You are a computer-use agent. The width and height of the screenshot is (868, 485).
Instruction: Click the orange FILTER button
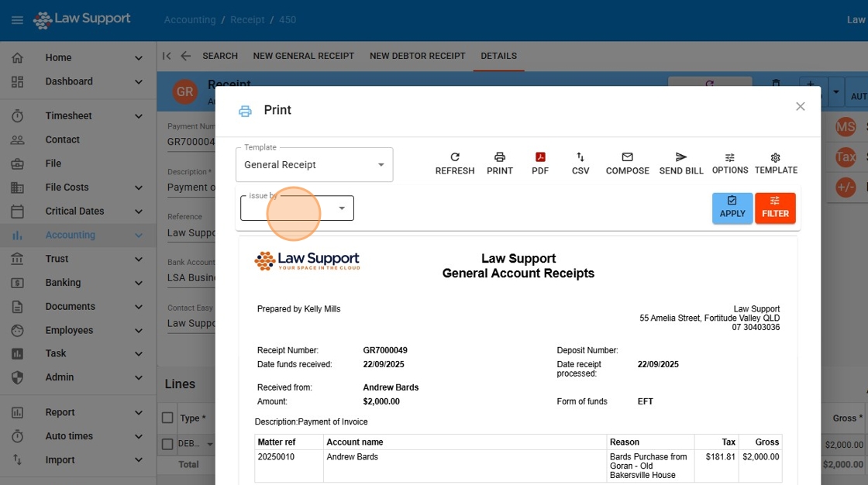pos(775,208)
